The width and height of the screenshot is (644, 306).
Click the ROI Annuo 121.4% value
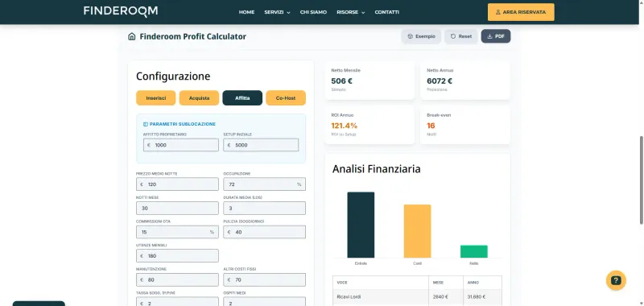(x=345, y=126)
